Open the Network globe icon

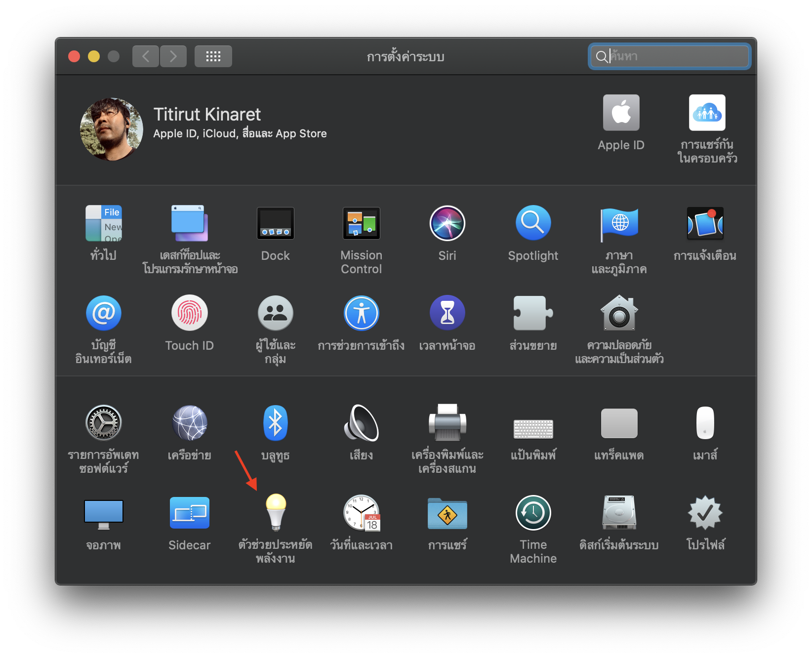click(190, 423)
